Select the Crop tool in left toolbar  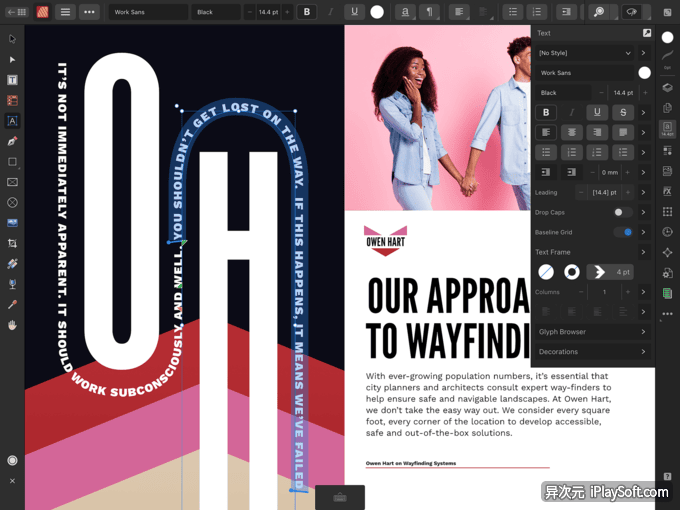[x=13, y=243]
